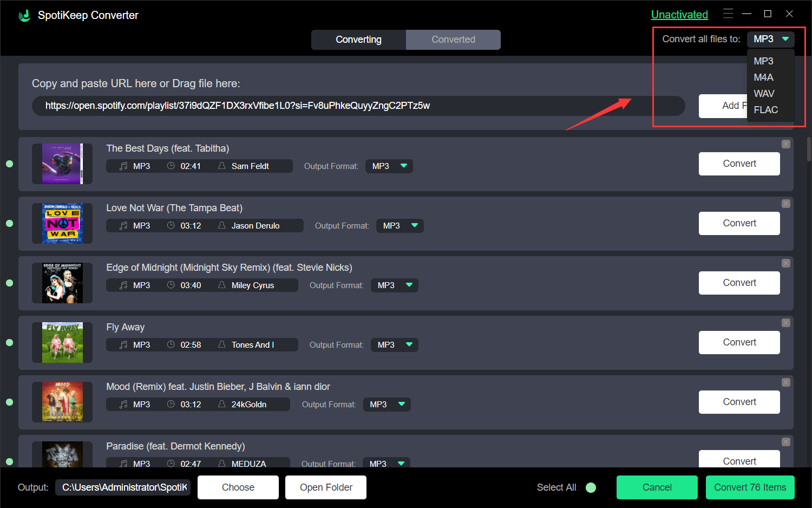Open the hamburger menu icon in title bar
Screen dimensions: 812x508
(728, 14)
